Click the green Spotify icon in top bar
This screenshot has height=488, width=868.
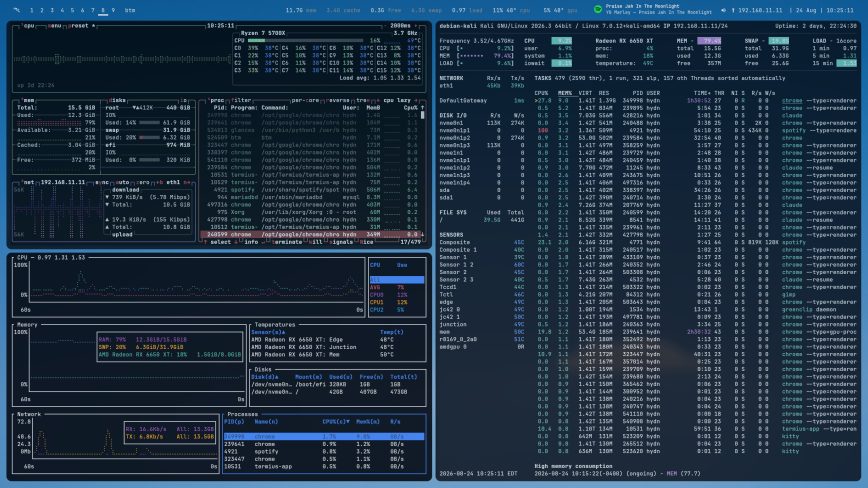(x=598, y=9)
